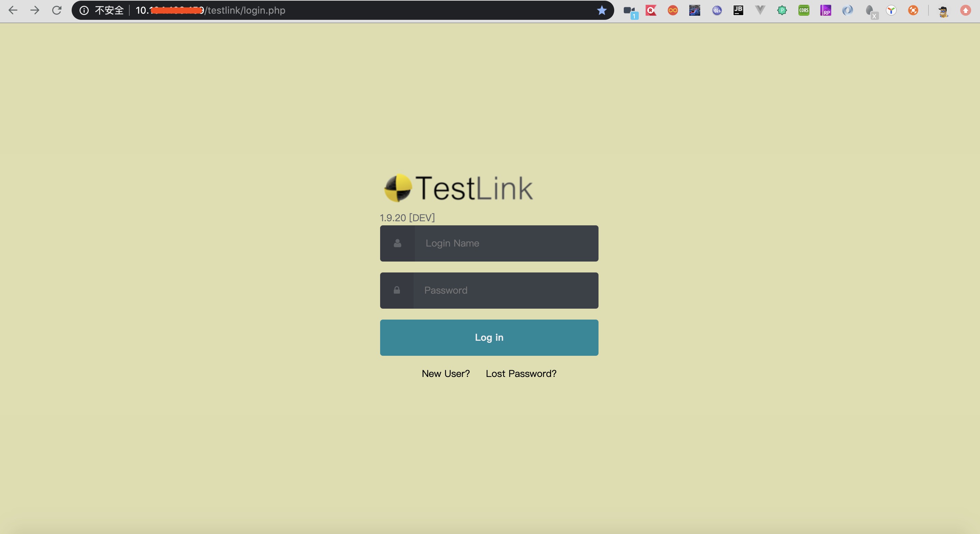980x534 pixels.
Task: Click the browser forward arrow
Action: tap(34, 10)
